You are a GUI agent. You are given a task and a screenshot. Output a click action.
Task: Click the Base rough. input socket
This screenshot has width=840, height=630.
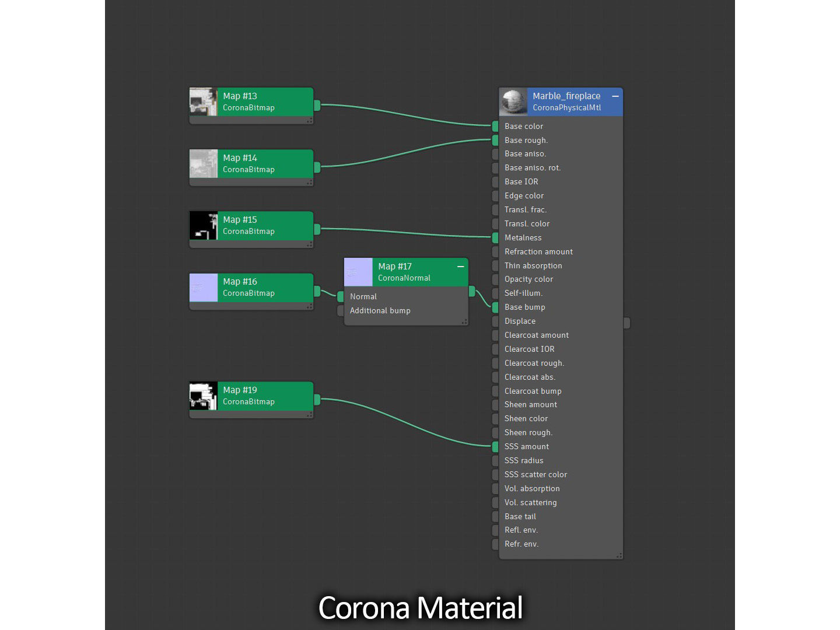tap(495, 141)
